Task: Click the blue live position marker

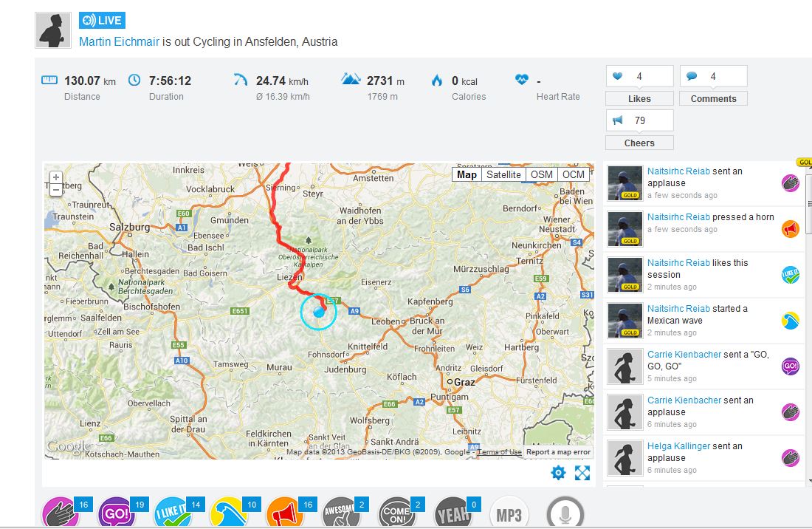Action: click(319, 312)
